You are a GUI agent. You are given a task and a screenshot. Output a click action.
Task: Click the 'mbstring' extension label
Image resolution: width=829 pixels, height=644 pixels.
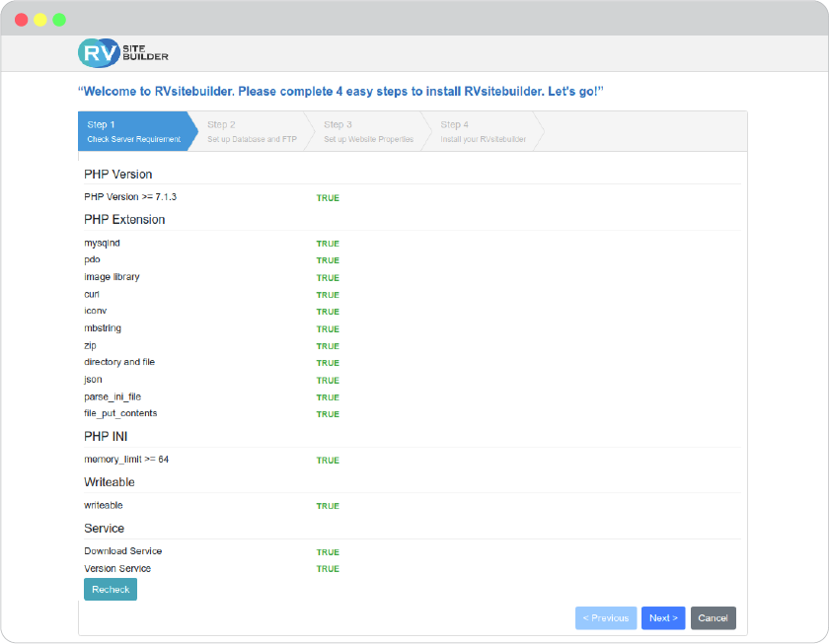(x=103, y=328)
